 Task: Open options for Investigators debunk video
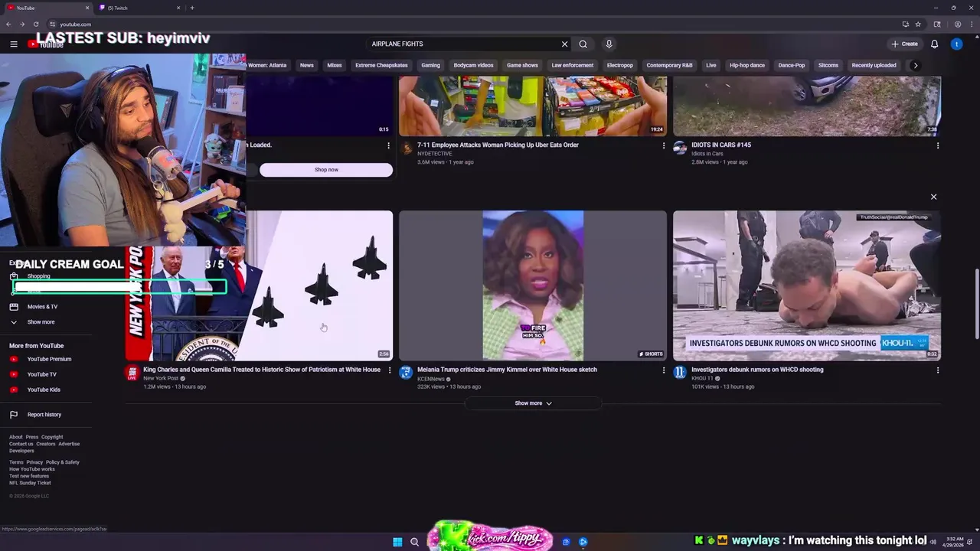click(937, 370)
